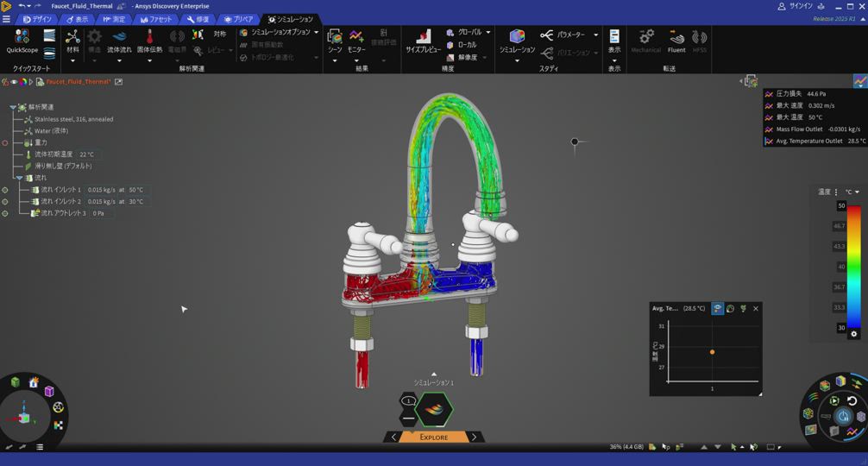This screenshot has width=868, height=466.
Task: Open the 流体流れ (fluid flow) tool
Action: click(x=119, y=38)
